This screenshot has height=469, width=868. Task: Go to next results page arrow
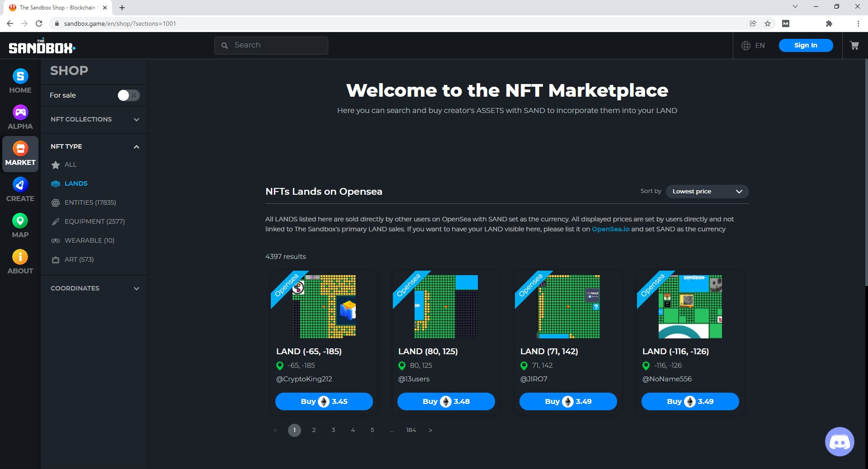coord(430,430)
